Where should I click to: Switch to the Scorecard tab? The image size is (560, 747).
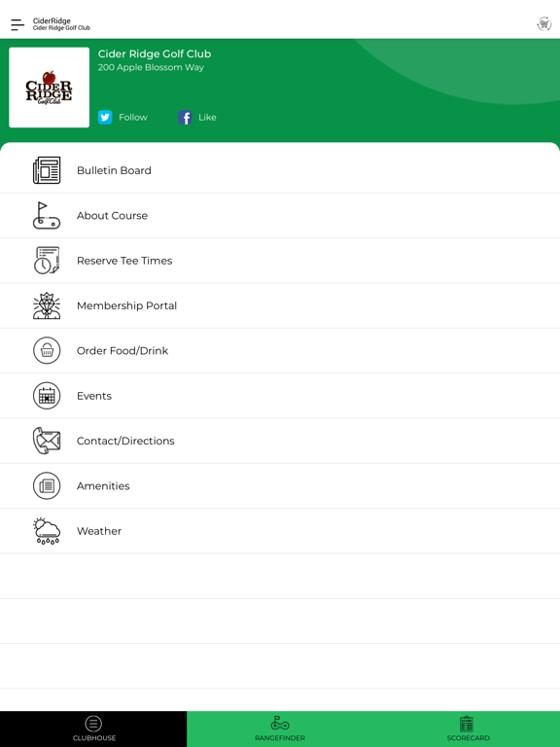(467, 729)
